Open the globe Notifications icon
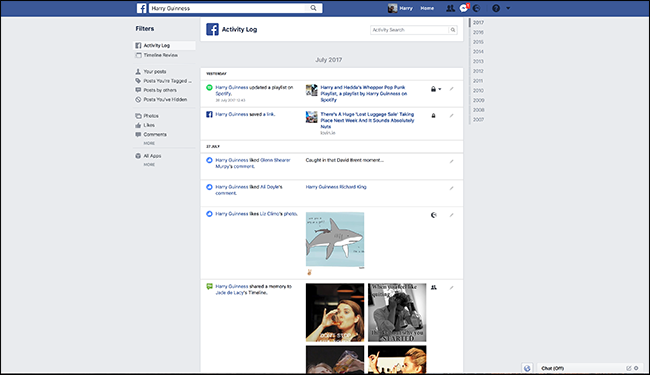The height and width of the screenshot is (375, 650). [x=477, y=8]
